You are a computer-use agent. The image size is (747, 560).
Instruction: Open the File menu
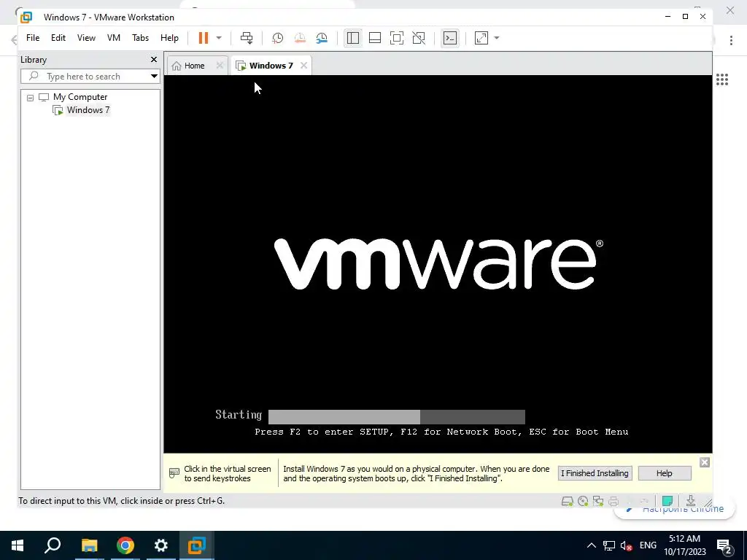[x=33, y=38]
